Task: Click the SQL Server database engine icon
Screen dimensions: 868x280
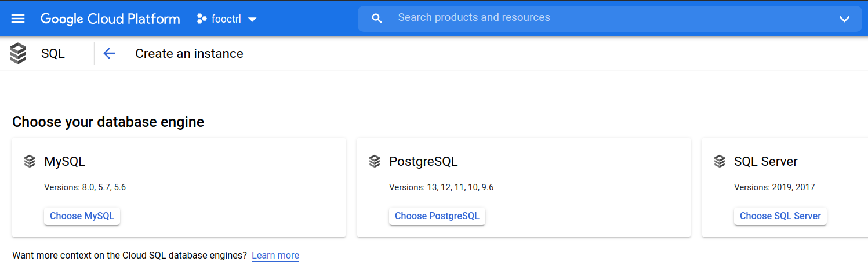Action: [720, 161]
